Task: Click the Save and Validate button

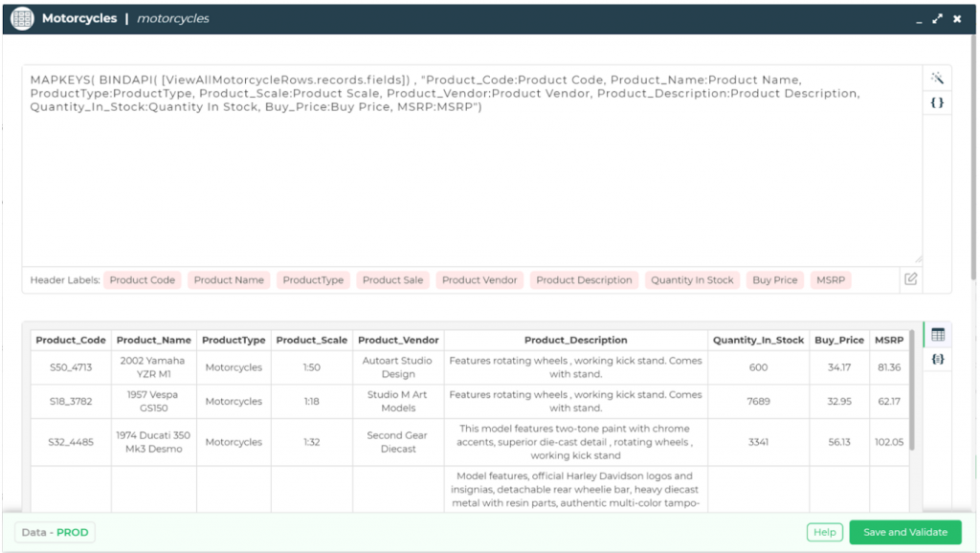Action: [905, 532]
